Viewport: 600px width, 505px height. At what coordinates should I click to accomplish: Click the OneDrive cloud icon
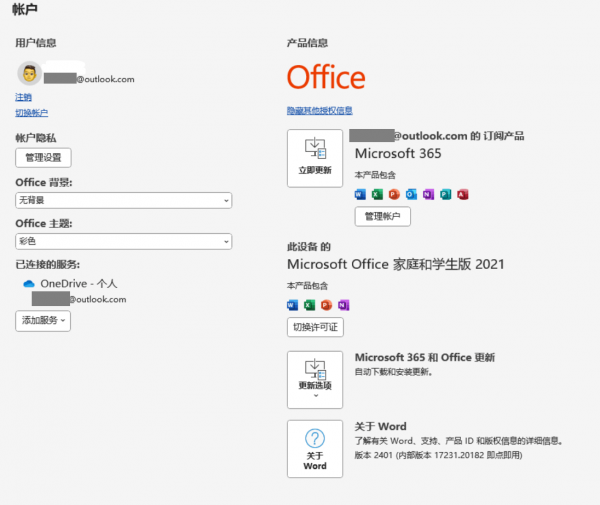[29, 284]
